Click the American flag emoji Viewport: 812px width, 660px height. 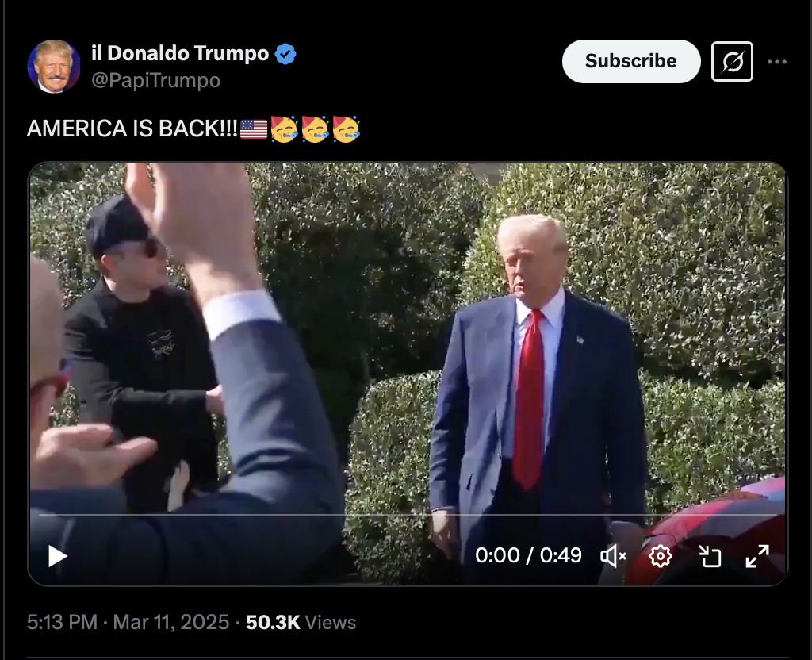(254, 129)
